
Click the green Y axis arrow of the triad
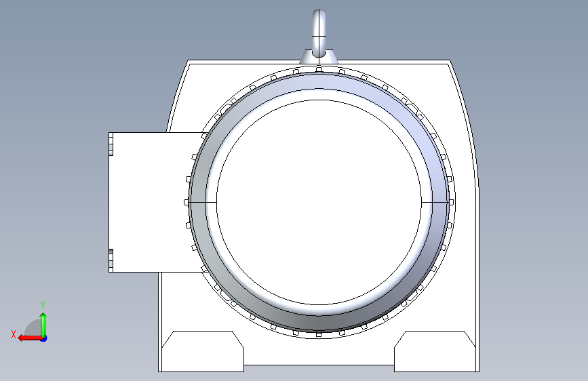[x=43, y=325]
